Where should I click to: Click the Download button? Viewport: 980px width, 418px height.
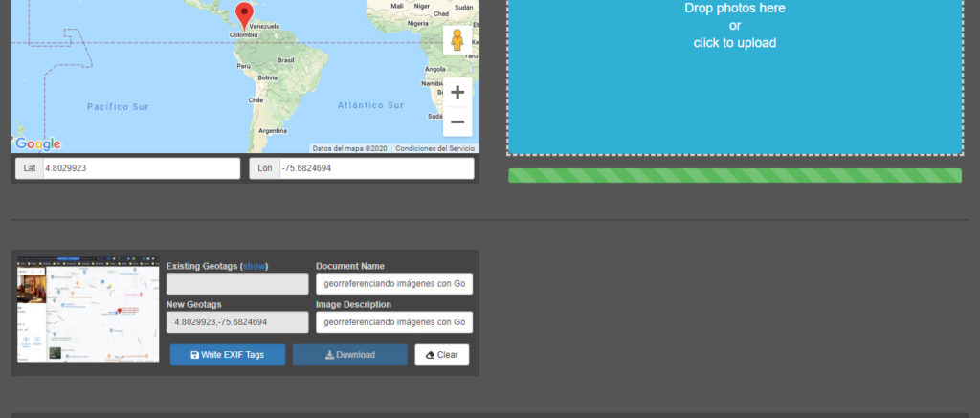[x=350, y=355]
